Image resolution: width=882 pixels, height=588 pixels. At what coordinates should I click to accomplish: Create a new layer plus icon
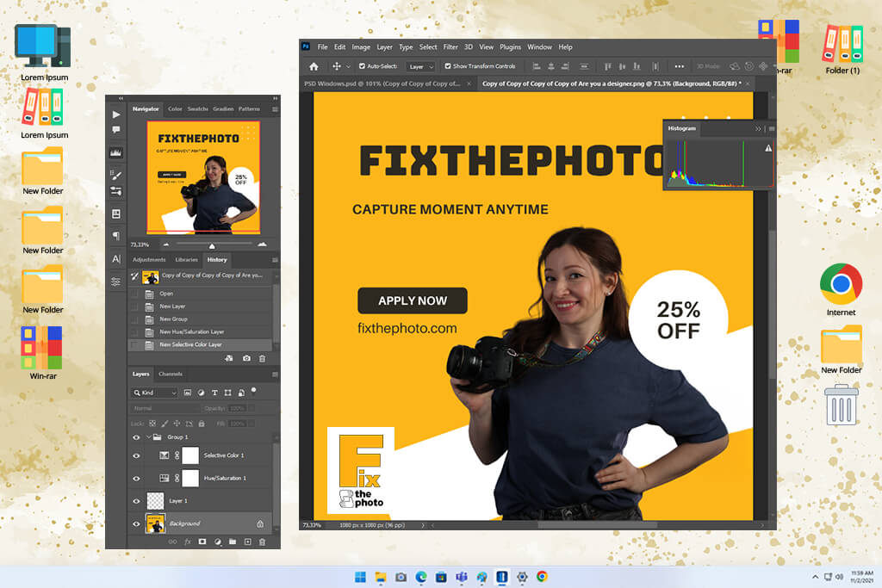click(x=247, y=542)
